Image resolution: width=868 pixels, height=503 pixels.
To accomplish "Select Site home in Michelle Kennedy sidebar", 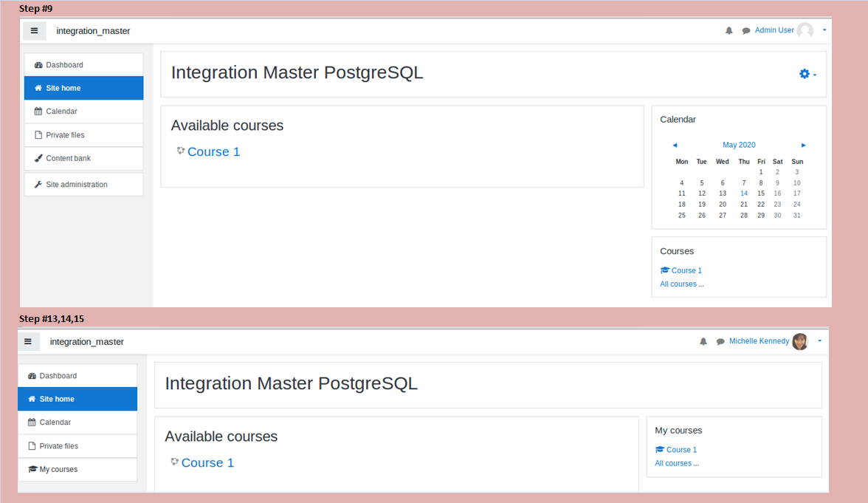I will coord(77,399).
